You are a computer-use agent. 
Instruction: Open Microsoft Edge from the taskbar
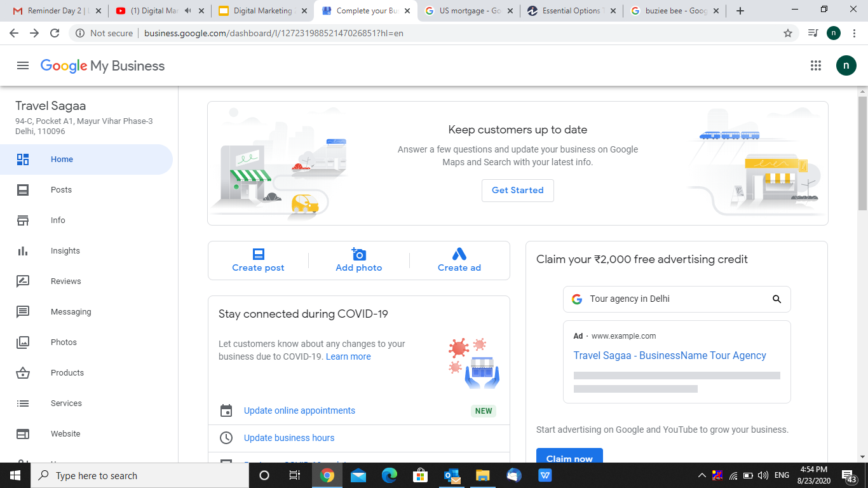click(389, 475)
